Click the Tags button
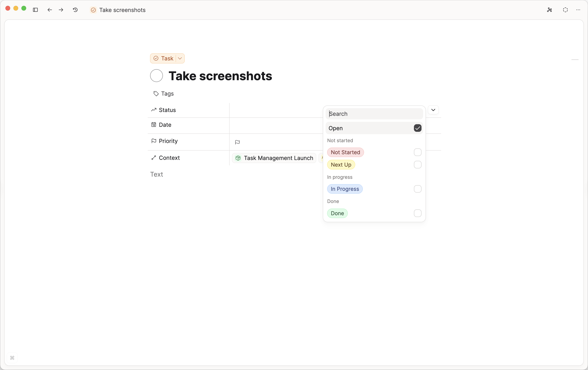The width and height of the screenshot is (588, 370). [163, 94]
